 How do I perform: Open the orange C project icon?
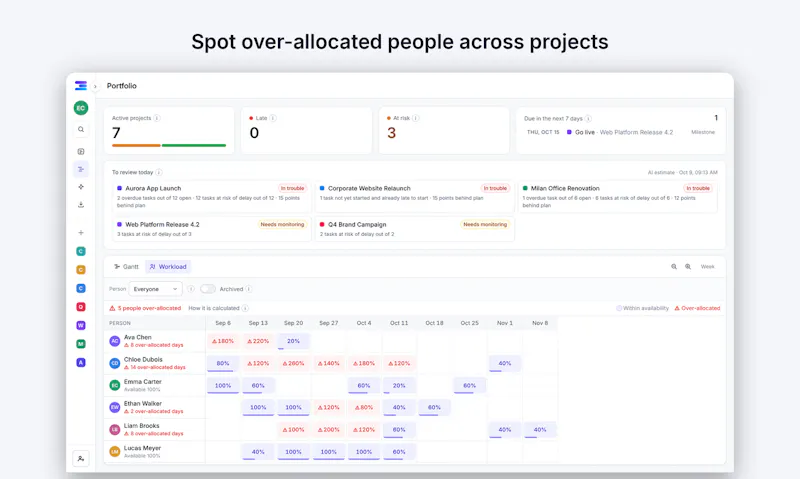tap(81, 270)
